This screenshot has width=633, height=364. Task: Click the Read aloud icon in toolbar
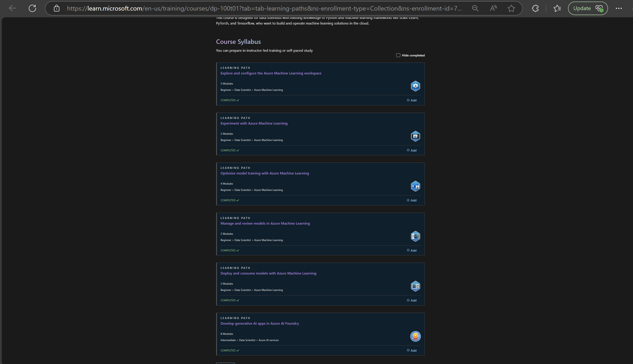pyautogui.click(x=493, y=8)
